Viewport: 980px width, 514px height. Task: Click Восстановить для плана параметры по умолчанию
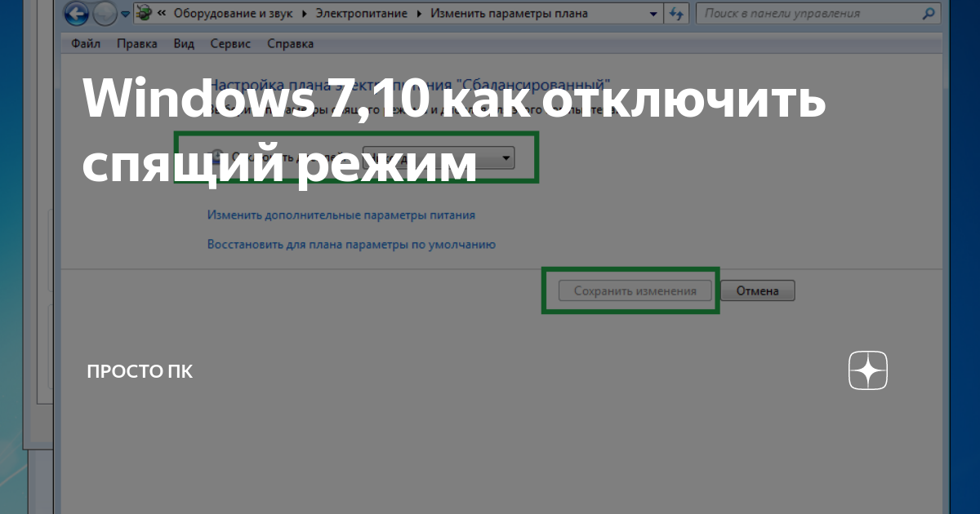[351, 244]
